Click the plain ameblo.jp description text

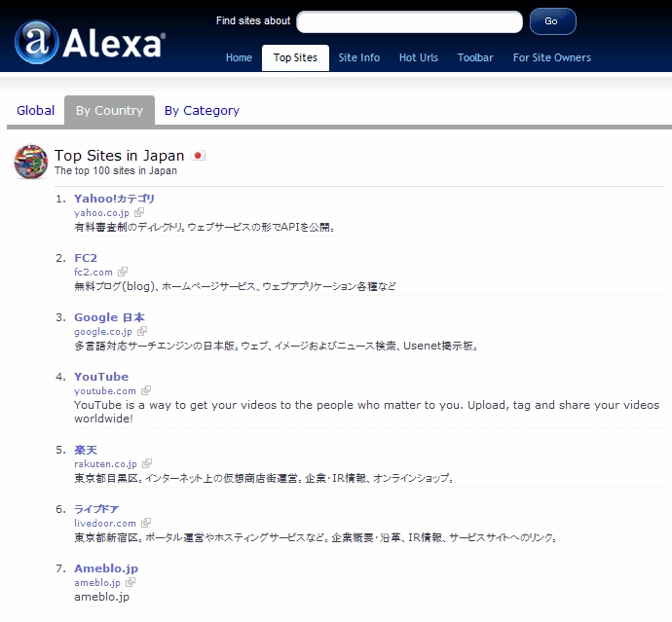101,597
